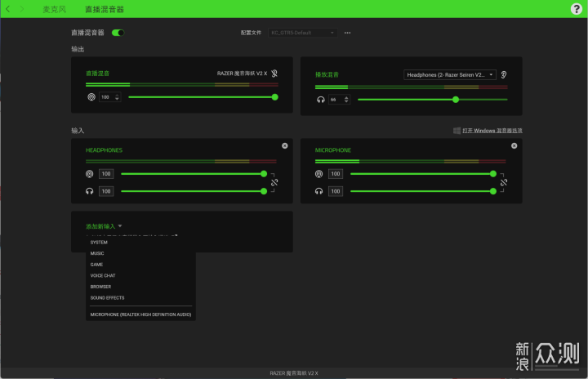The height and width of the screenshot is (379, 588).
Task: Click RAZER 魔音海妖 V2 X device label at bottom
Action: [294, 373]
